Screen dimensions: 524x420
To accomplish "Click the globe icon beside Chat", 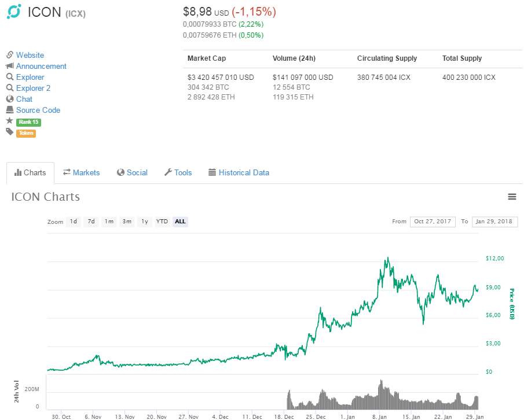I will [x=10, y=99].
